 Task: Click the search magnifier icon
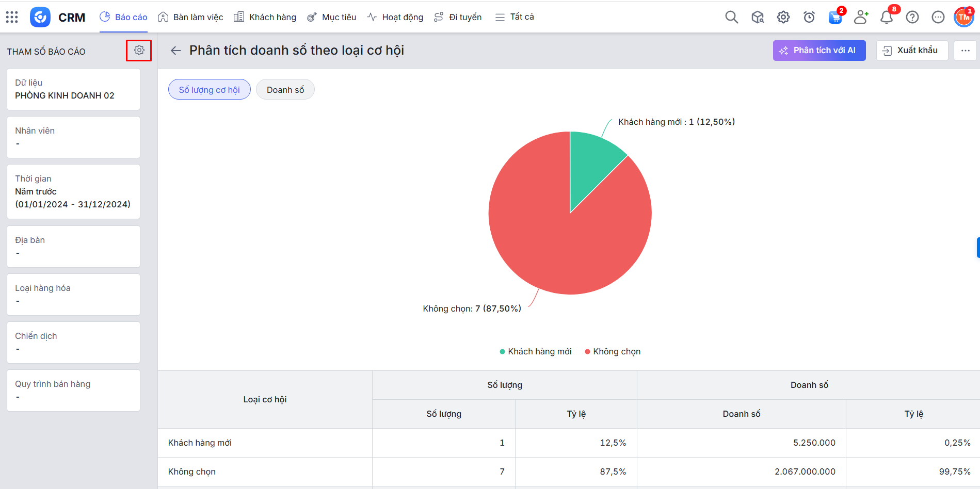tap(731, 17)
